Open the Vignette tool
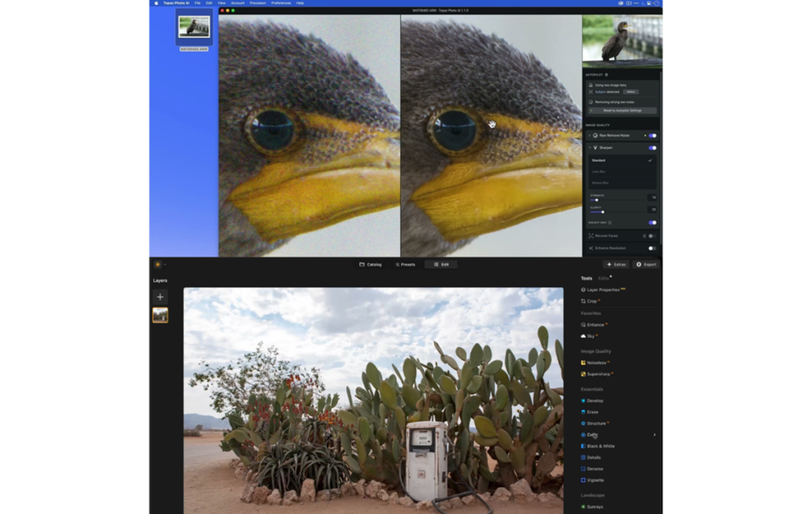Image resolution: width=812 pixels, height=514 pixels. coord(592,481)
